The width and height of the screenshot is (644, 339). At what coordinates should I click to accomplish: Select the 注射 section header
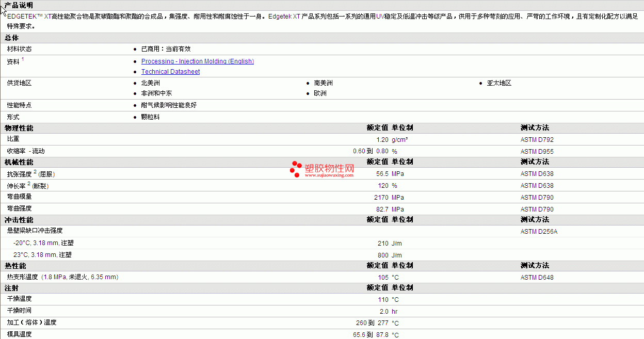pyautogui.click(x=11, y=288)
